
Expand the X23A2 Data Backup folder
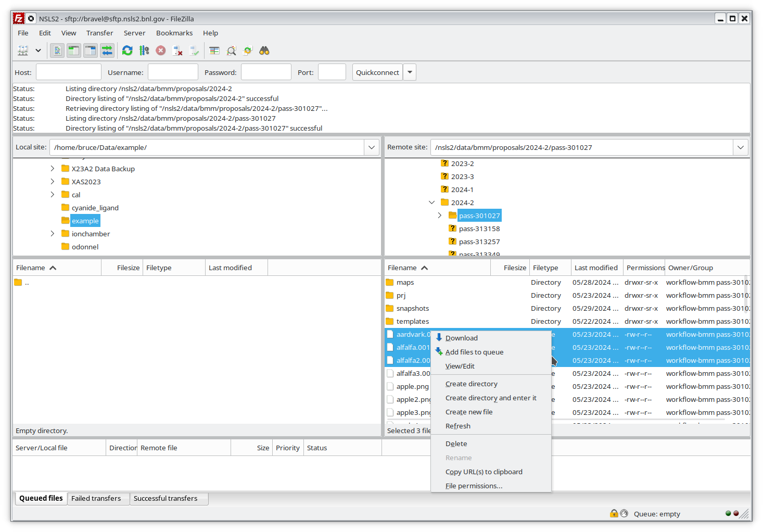(52, 169)
